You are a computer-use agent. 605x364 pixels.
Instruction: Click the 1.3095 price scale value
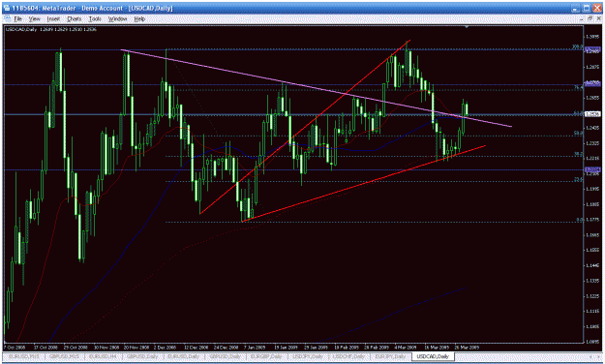(x=593, y=37)
